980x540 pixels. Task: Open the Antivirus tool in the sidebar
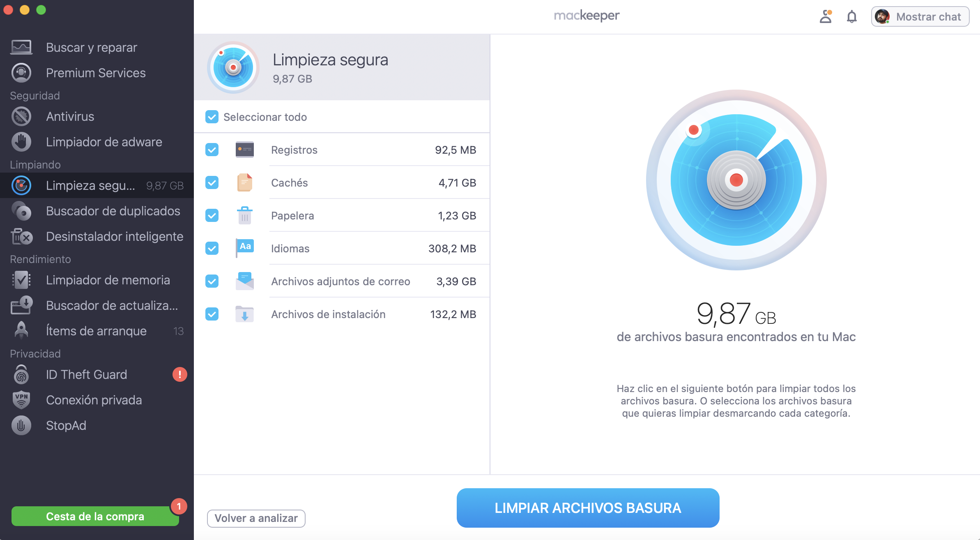(x=70, y=116)
